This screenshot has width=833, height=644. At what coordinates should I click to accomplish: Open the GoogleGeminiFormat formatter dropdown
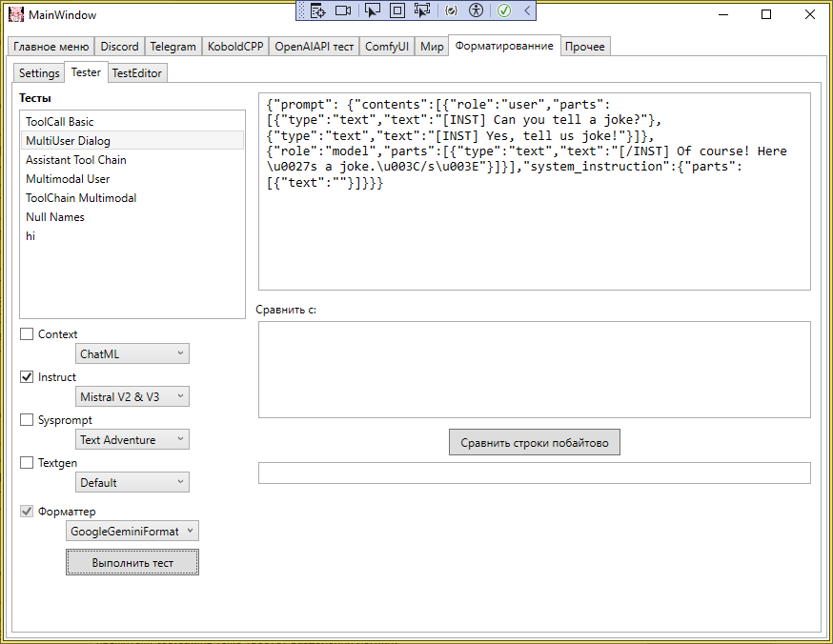pyautogui.click(x=132, y=531)
